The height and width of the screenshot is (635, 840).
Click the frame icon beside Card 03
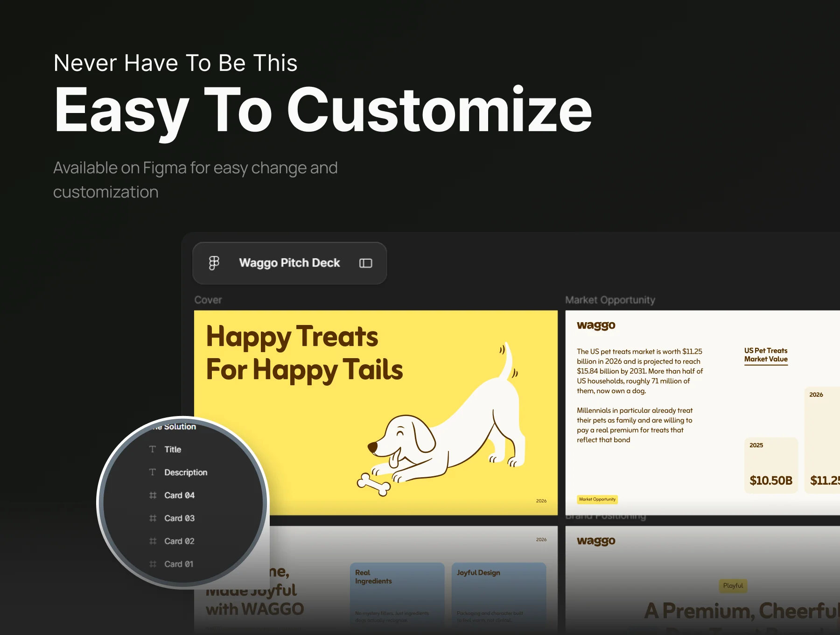tap(153, 518)
